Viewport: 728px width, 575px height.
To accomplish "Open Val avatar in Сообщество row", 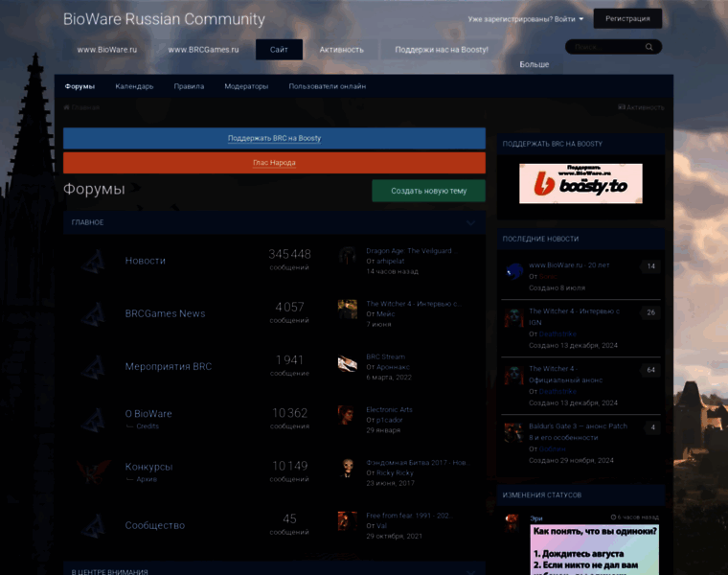I will (x=348, y=521).
